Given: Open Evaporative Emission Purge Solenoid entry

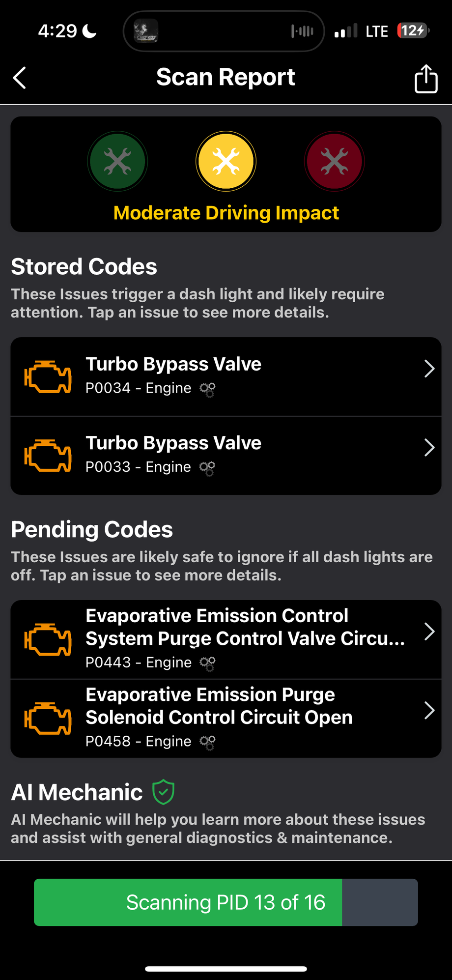Looking at the screenshot, I should tap(219, 706).
